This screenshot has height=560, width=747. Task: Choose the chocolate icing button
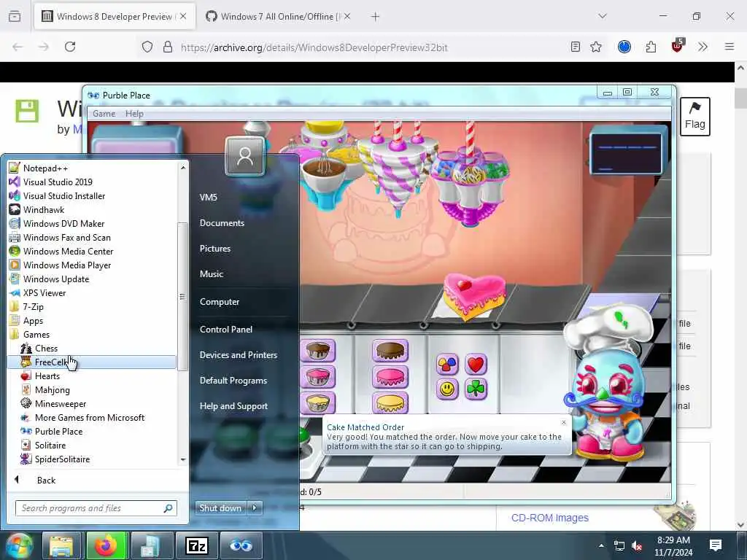pos(390,351)
